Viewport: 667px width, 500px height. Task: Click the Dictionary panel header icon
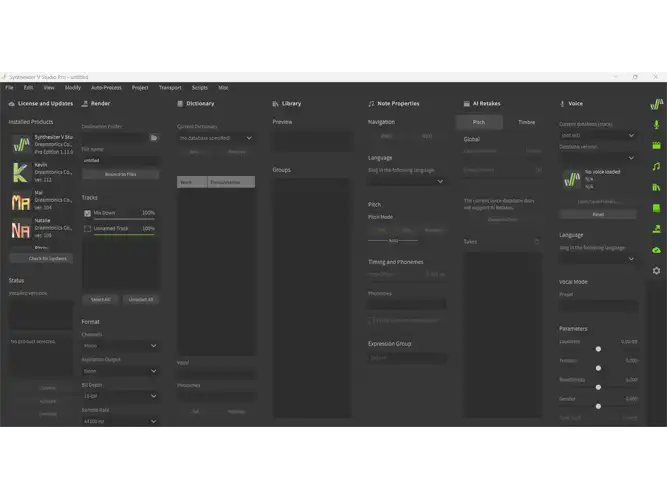pos(180,104)
